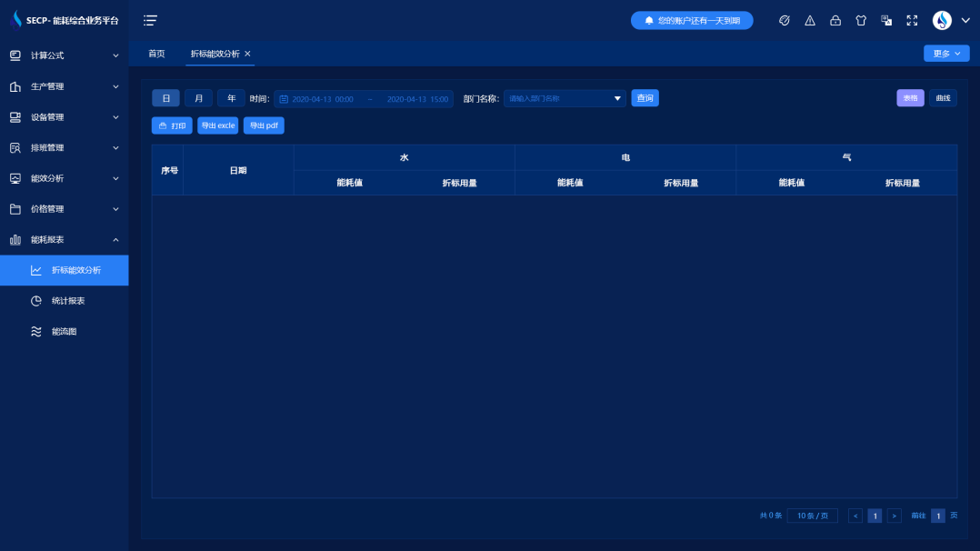Switch to the 首页 tab

pyautogui.click(x=156, y=54)
